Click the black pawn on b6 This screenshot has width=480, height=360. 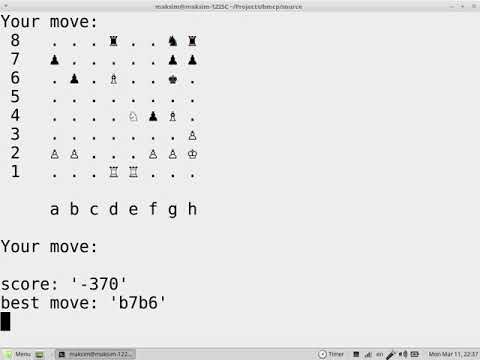(74, 79)
